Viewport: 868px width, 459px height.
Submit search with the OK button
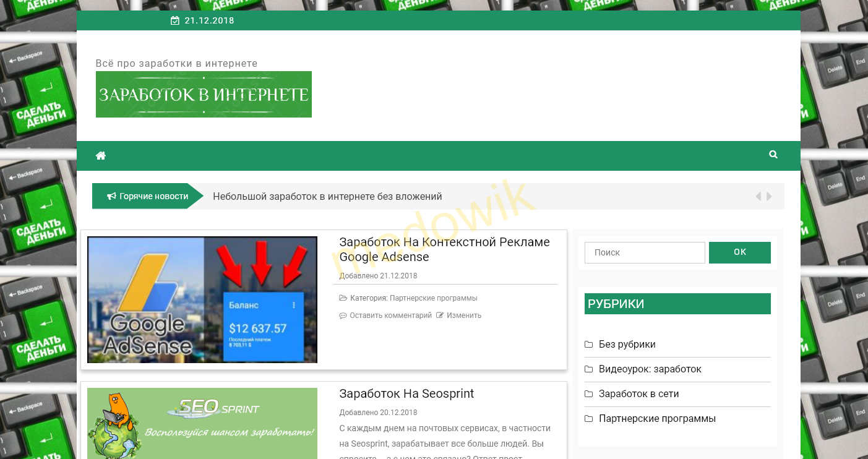740,252
